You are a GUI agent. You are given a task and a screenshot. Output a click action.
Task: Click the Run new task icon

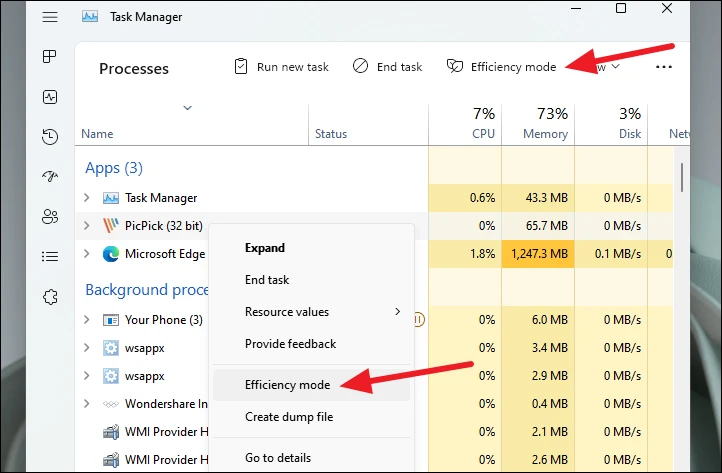(x=241, y=66)
